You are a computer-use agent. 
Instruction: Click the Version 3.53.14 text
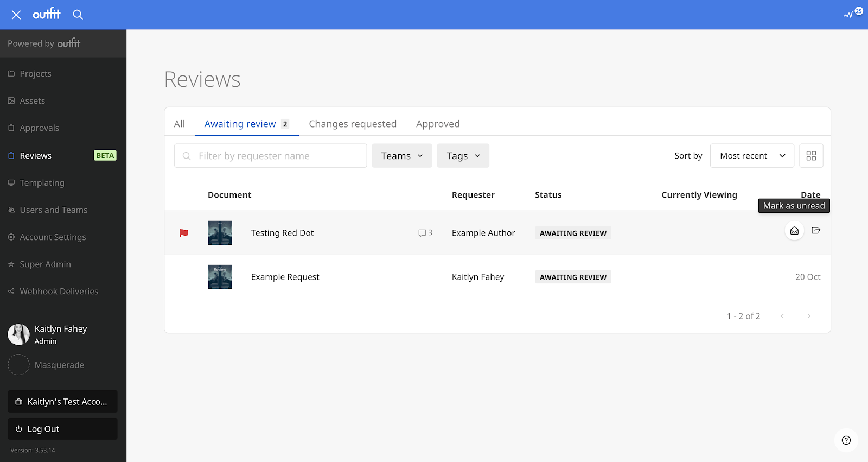click(x=33, y=450)
